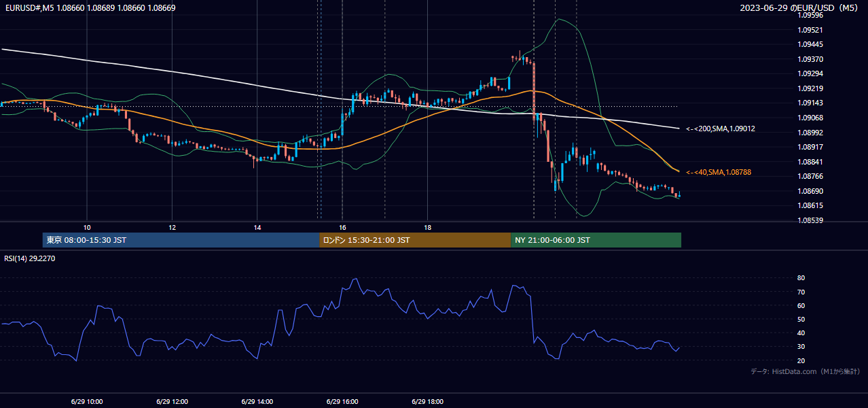Select the ロンドン 15:30-21:00 JST session bar
868x408 pixels.
point(415,240)
